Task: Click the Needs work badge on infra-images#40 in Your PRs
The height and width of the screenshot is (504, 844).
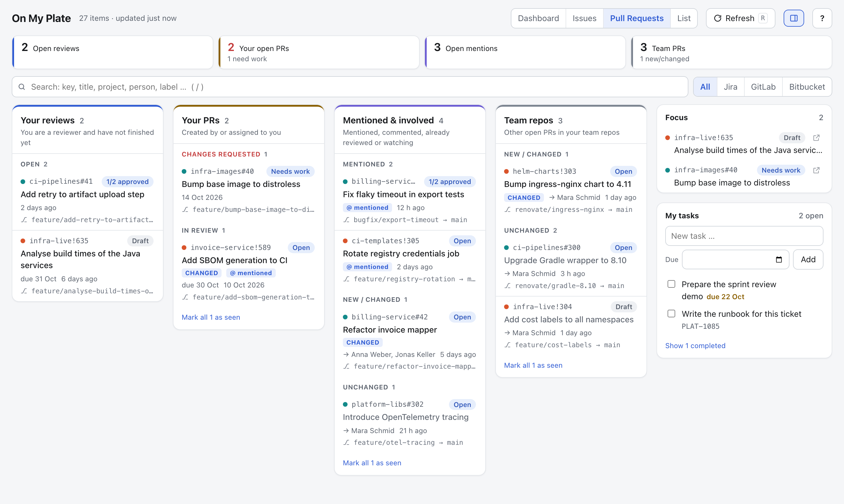Action: 290,171
